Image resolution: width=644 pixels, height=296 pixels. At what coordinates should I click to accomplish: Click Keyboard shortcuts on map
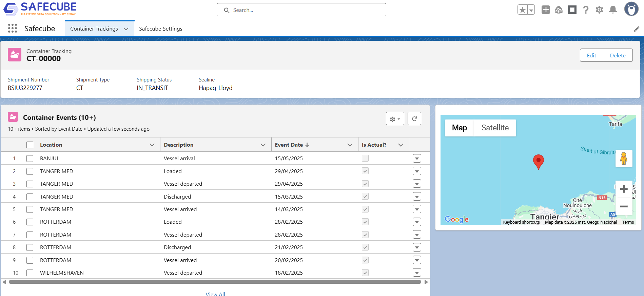521,222
